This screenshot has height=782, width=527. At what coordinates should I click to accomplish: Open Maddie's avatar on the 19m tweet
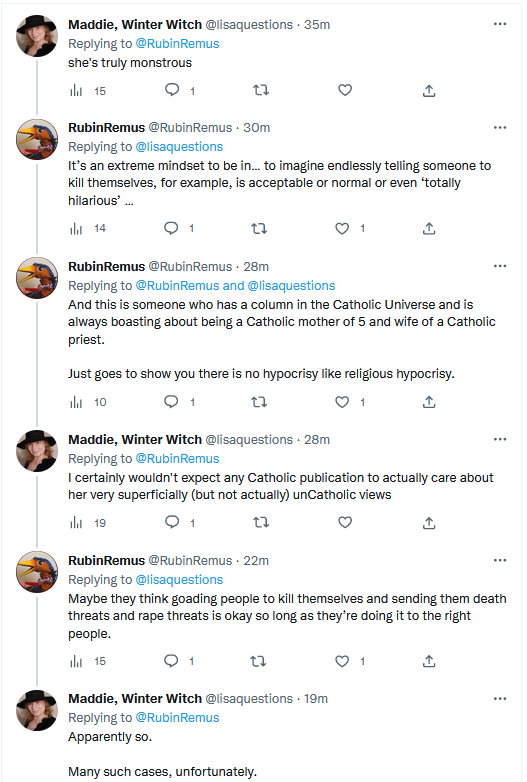[x=37, y=710]
